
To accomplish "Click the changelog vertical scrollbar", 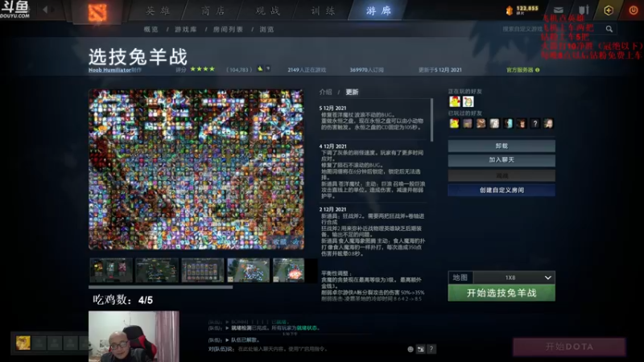I will [431, 120].
